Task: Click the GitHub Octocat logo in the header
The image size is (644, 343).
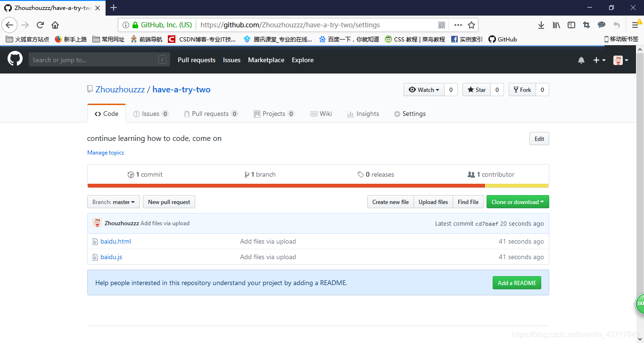Action: [x=15, y=59]
